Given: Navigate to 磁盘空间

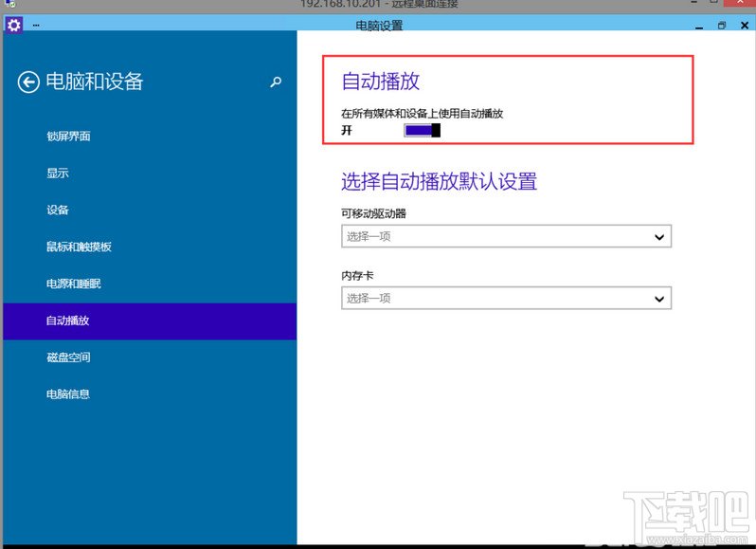Looking at the screenshot, I should pos(68,358).
